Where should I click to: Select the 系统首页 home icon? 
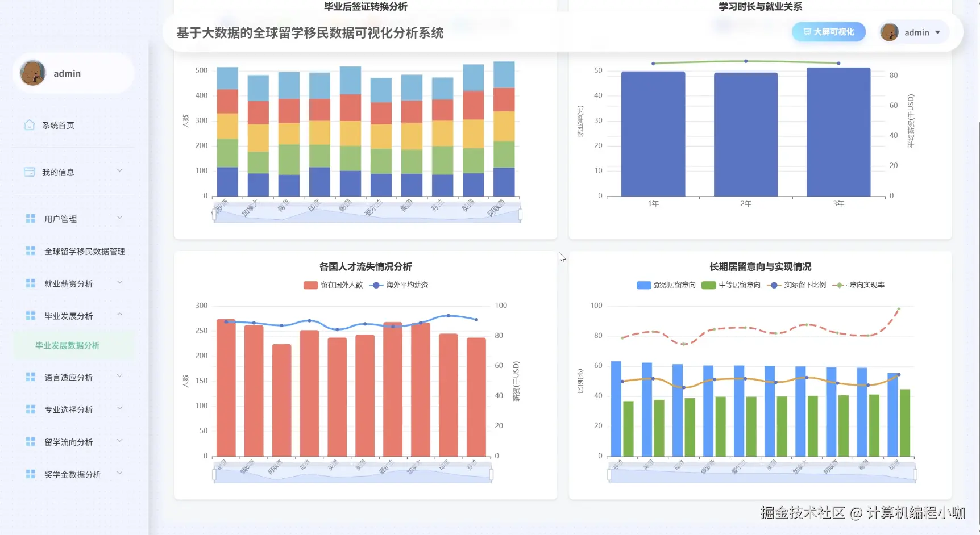(x=30, y=124)
